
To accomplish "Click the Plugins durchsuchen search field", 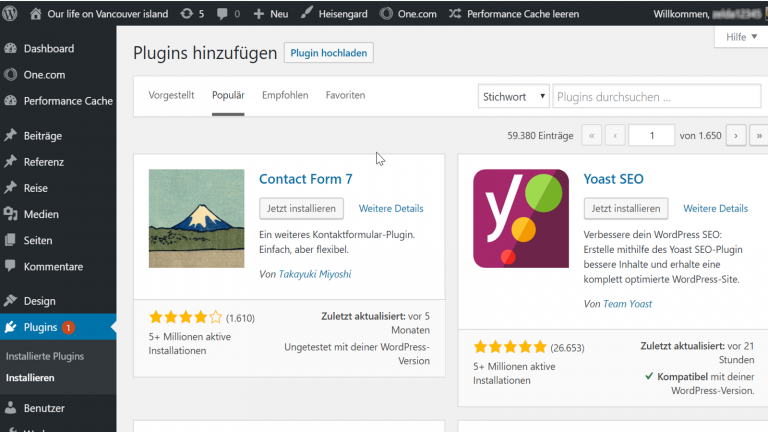I will pyautogui.click(x=656, y=97).
